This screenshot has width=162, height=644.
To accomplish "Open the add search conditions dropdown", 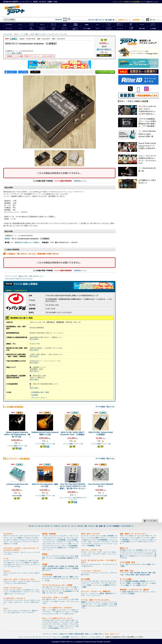I will [59, 19].
